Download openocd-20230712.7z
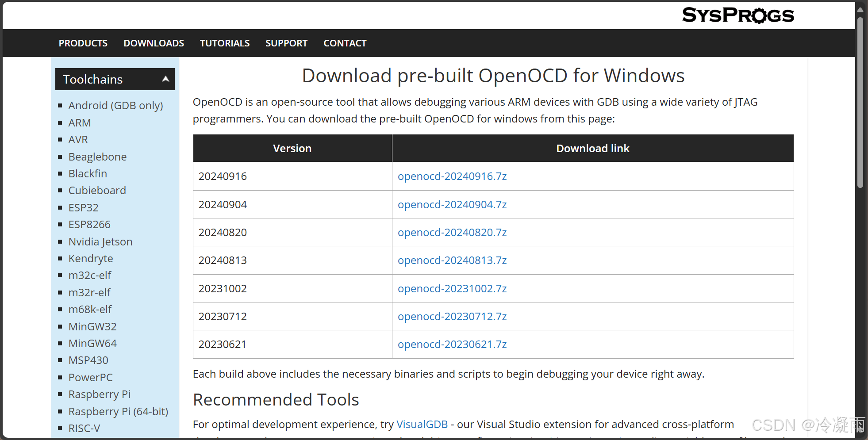The width and height of the screenshot is (868, 440). point(452,317)
